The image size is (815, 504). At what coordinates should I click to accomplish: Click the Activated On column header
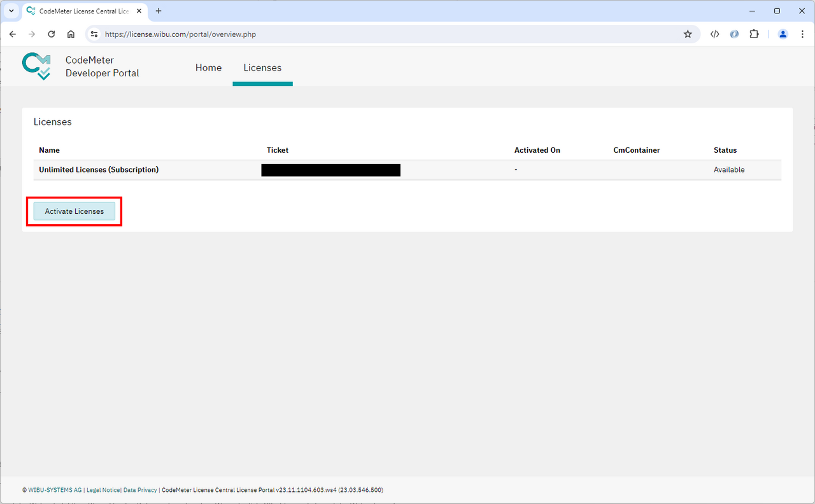click(537, 150)
